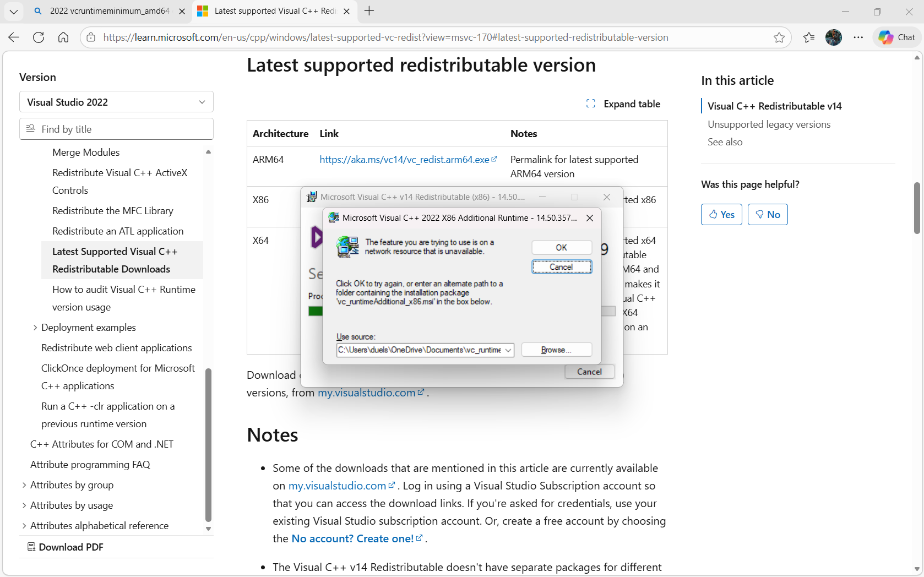Rate the page not helpful with No
This screenshot has width=924, height=577.
pyautogui.click(x=768, y=215)
